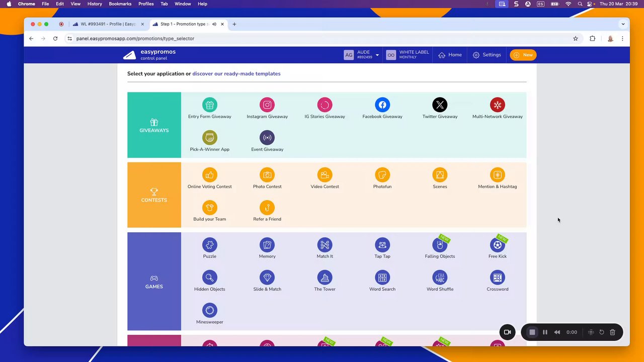The height and width of the screenshot is (362, 644).
Task: Choose the Slide & Match game
Action: click(267, 282)
